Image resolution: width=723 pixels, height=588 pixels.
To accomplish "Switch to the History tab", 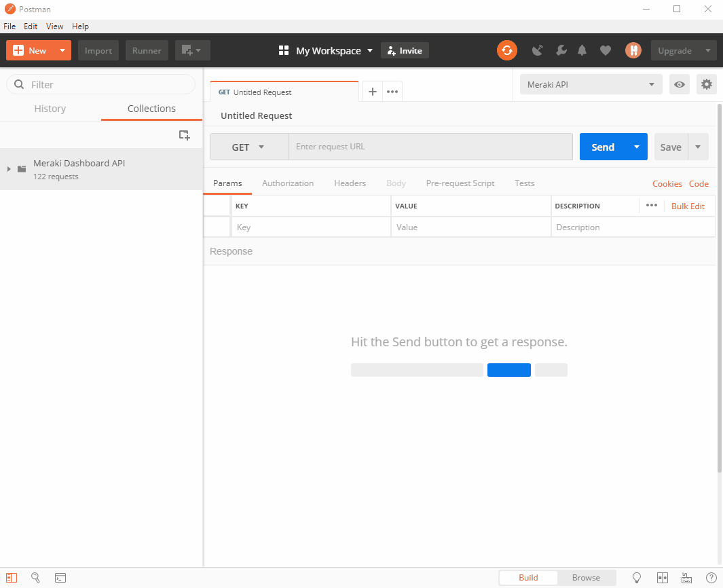I will (50, 109).
